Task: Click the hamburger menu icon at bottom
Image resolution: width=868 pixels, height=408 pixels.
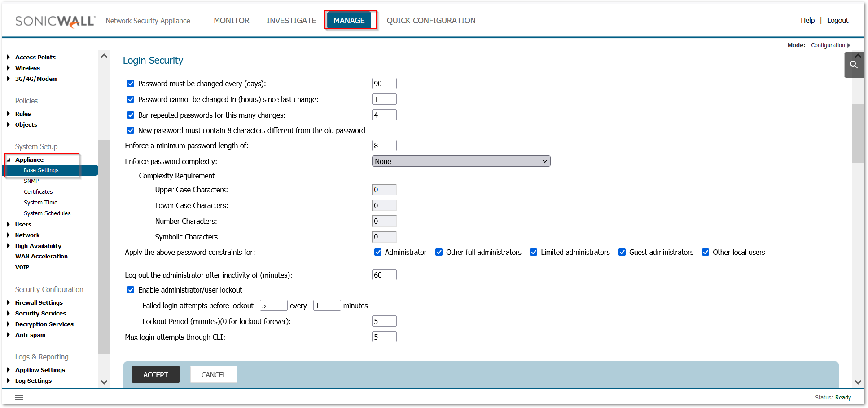Action: point(19,398)
